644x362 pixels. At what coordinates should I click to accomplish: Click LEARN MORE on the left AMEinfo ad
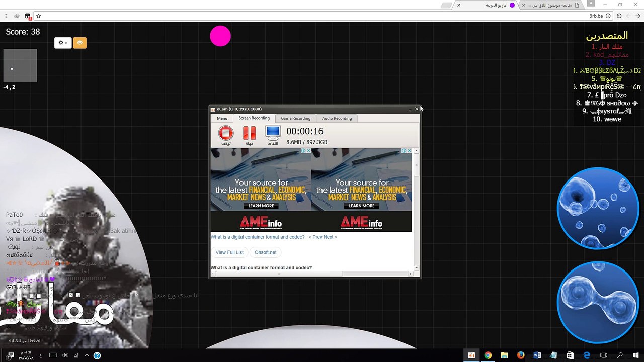pos(261,206)
